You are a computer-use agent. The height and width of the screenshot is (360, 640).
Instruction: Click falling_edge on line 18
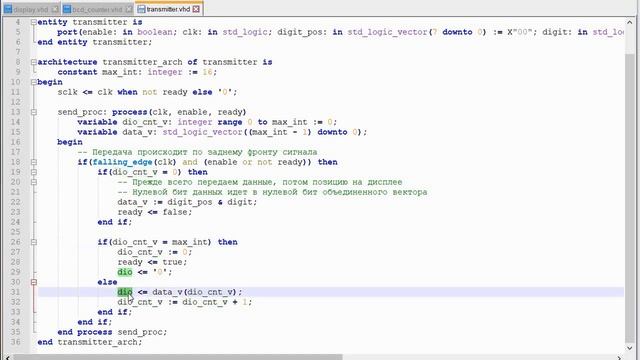point(122,162)
